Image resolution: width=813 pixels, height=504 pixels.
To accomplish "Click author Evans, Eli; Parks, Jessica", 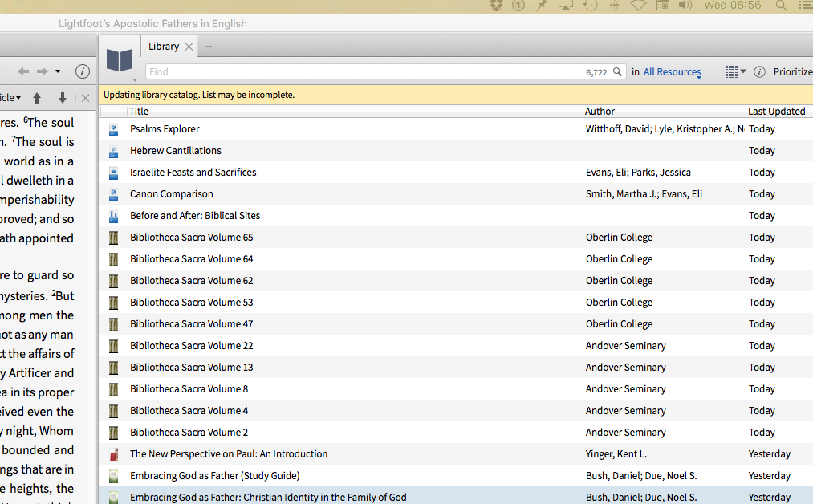I will click(638, 173).
